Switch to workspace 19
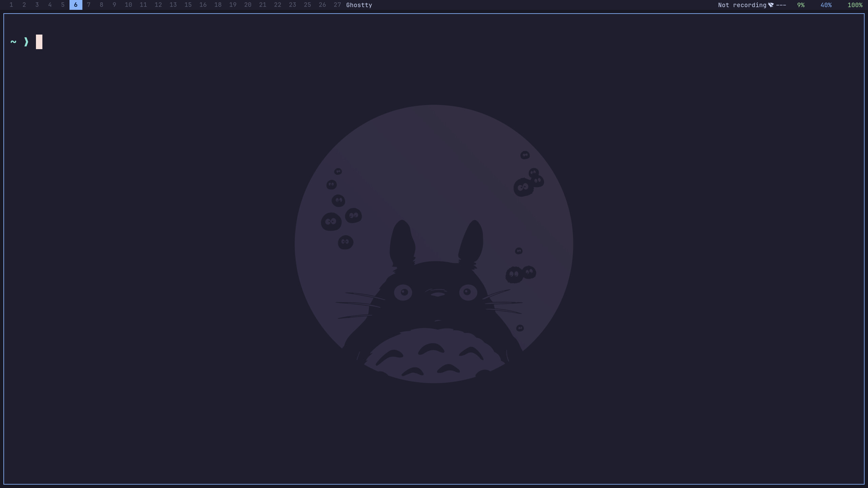868x488 pixels. (233, 5)
